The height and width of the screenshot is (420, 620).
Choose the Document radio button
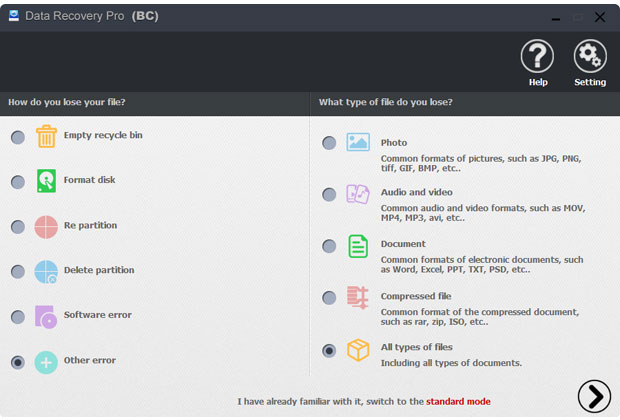tap(329, 246)
